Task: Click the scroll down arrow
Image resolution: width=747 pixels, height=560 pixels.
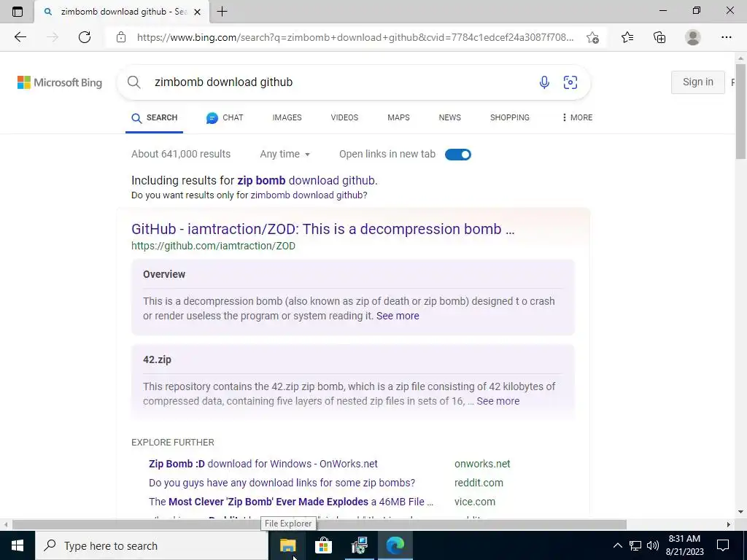Action: pyautogui.click(x=740, y=512)
